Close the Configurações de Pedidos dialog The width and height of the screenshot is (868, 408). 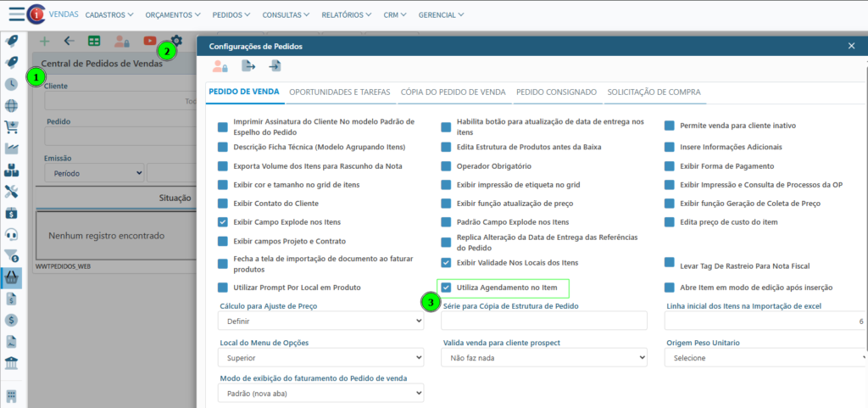(x=851, y=46)
